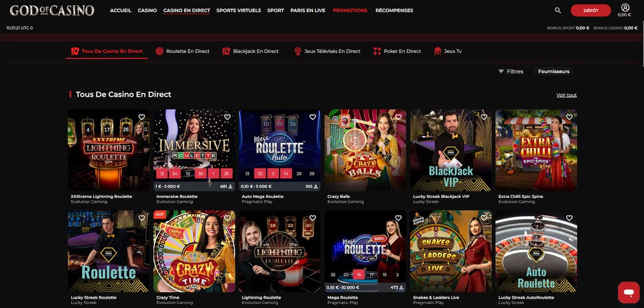
Task: Favorite Lucky Streak Roulette heart icon
Action: pos(142,218)
